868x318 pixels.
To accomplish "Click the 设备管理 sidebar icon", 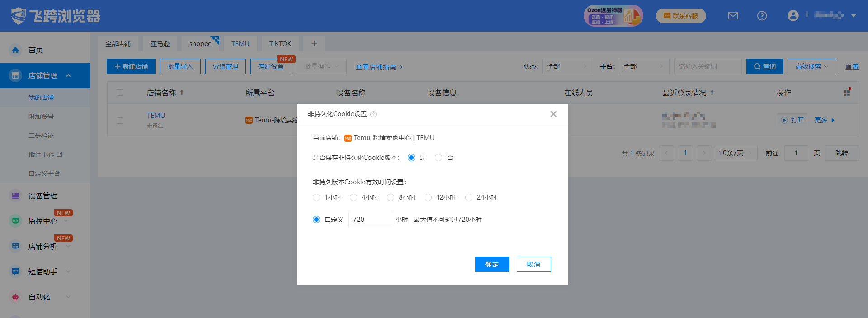I will click(x=15, y=196).
